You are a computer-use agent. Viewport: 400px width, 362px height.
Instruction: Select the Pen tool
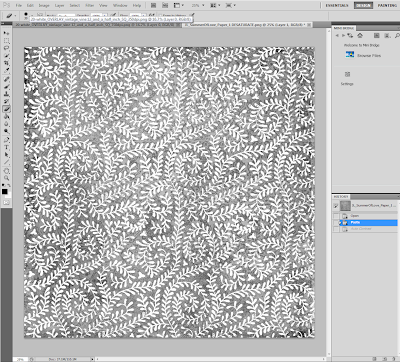point(6,140)
